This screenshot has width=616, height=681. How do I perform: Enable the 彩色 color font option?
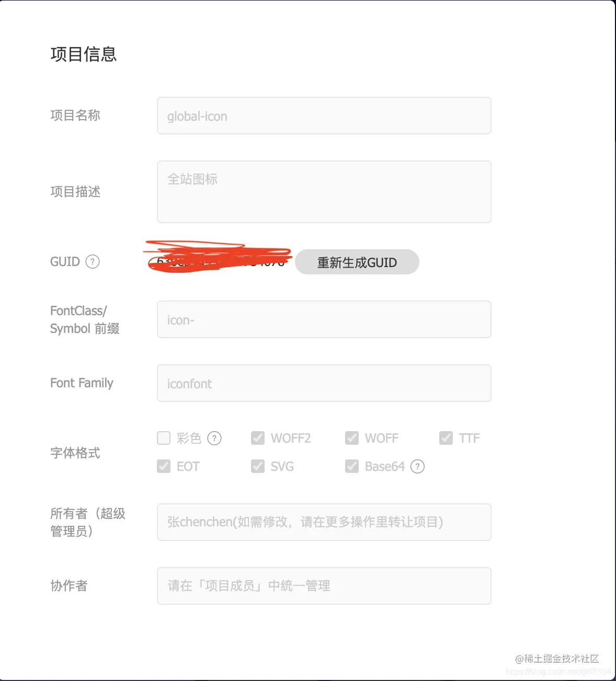164,438
